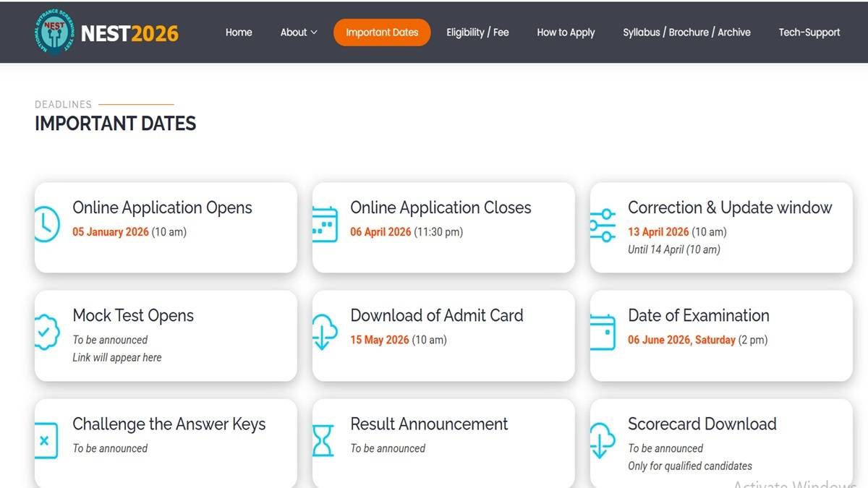Open the Eligibility / Fee page
The image size is (868, 488).
coord(477,33)
